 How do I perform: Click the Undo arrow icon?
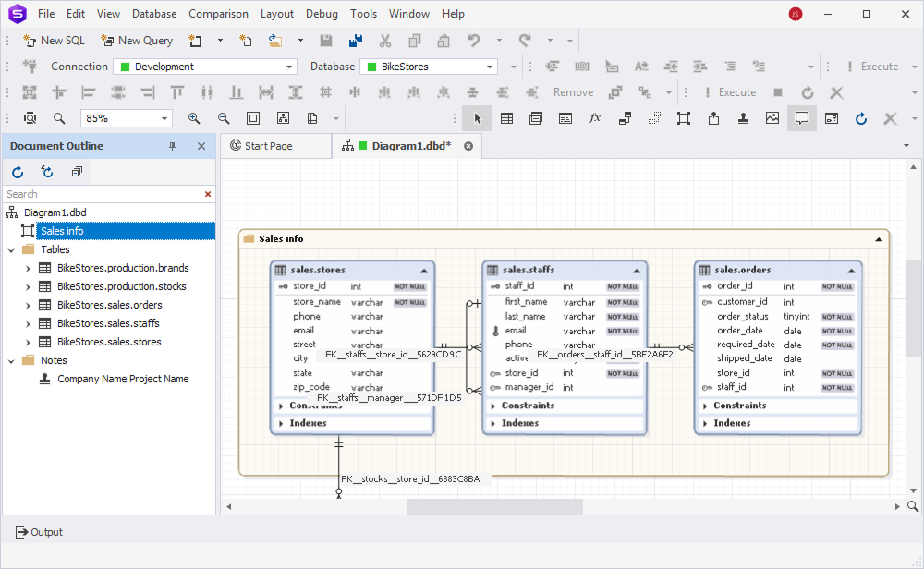tap(474, 41)
